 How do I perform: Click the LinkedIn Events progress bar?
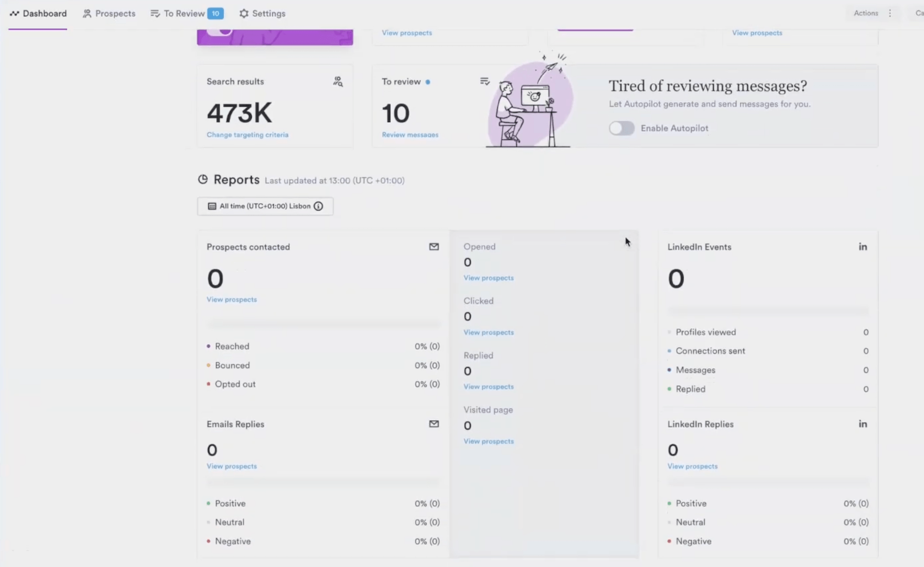click(768, 311)
